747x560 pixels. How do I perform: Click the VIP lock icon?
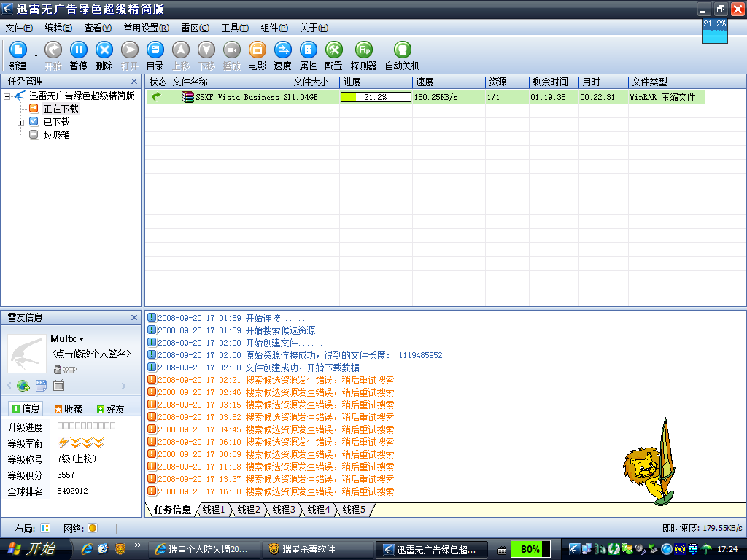tap(58, 370)
